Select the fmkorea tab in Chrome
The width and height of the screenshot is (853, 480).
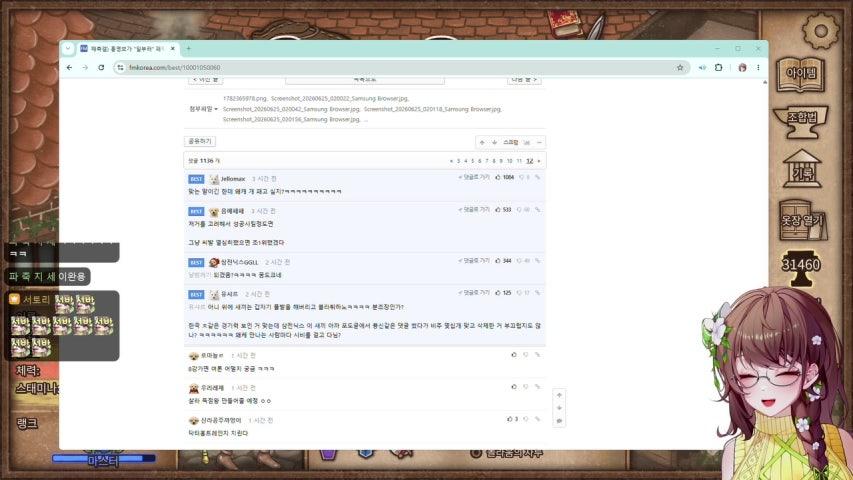pyautogui.click(x=128, y=48)
